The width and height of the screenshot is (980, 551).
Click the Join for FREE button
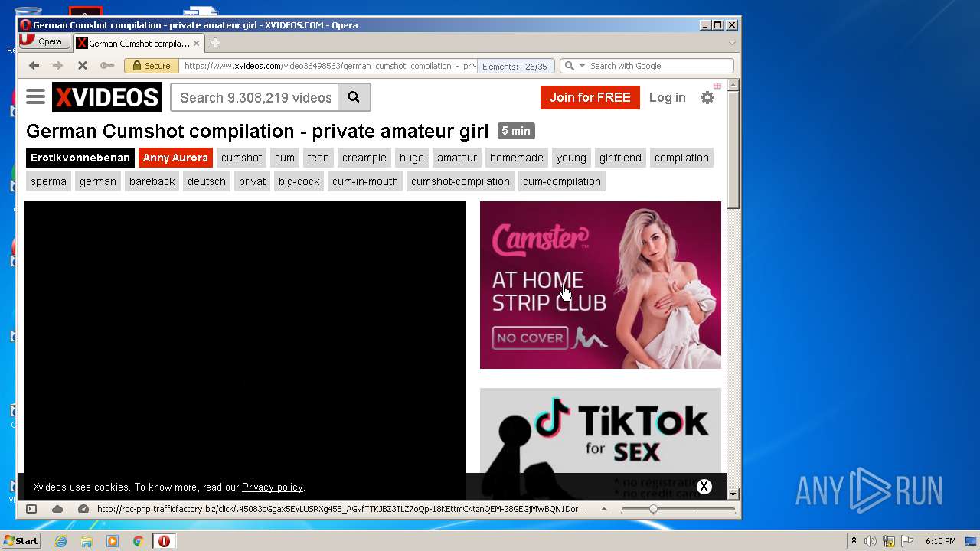click(x=590, y=97)
